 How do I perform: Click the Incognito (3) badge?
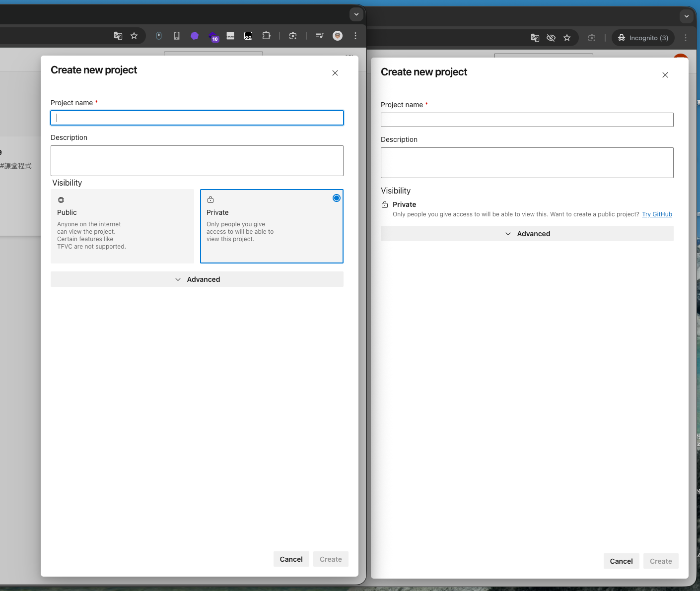pos(643,38)
